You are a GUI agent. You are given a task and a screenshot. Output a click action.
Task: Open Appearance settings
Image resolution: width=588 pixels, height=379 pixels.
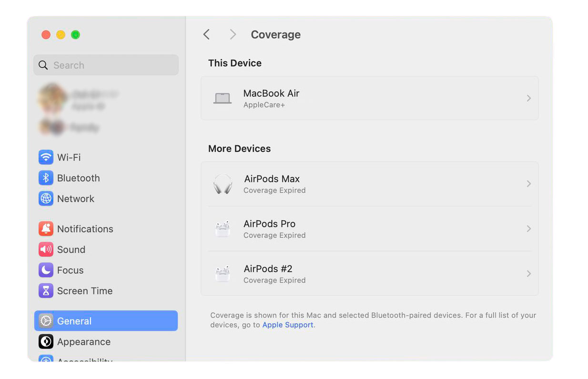[x=106, y=342]
